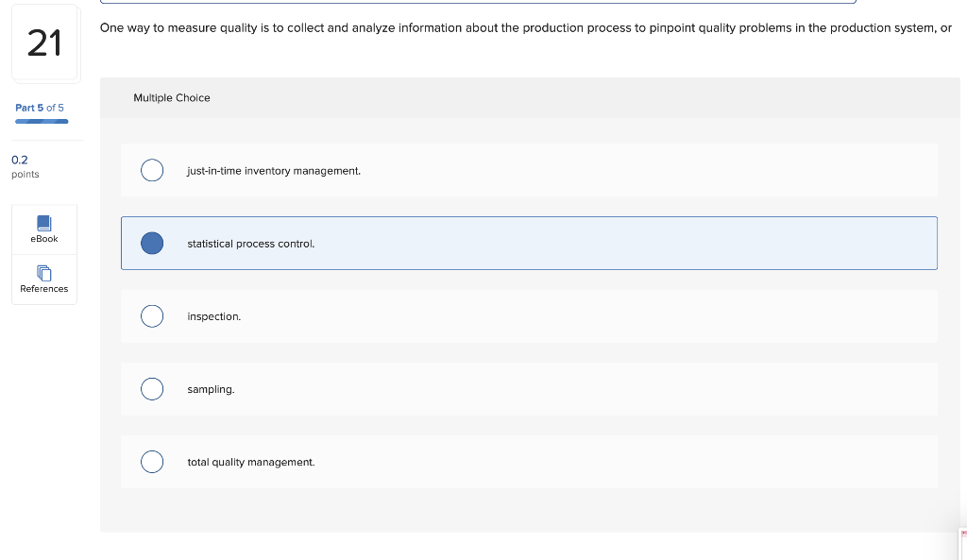Choose the inspection radio button

click(x=152, y=316)
